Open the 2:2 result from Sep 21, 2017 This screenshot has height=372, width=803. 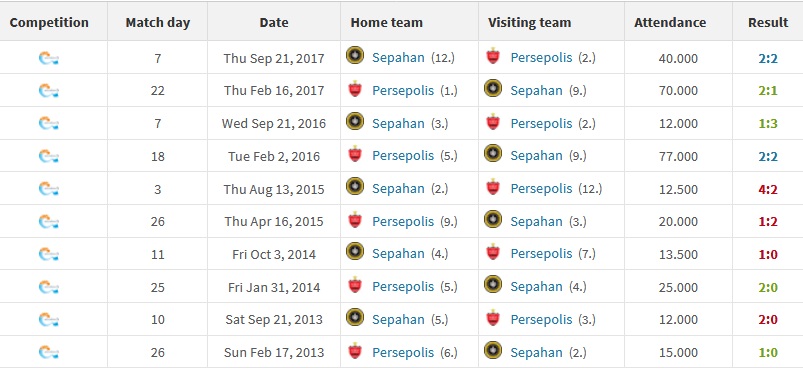coord(768,58)
